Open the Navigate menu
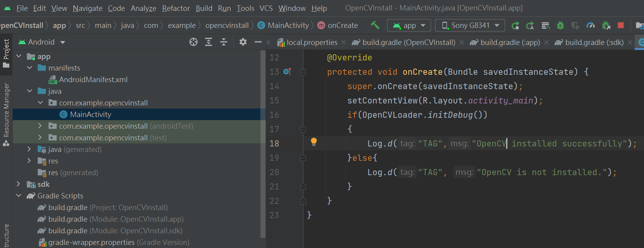This screenshot has width=644, height=248. pyautogui.click(x=87, y=8)
